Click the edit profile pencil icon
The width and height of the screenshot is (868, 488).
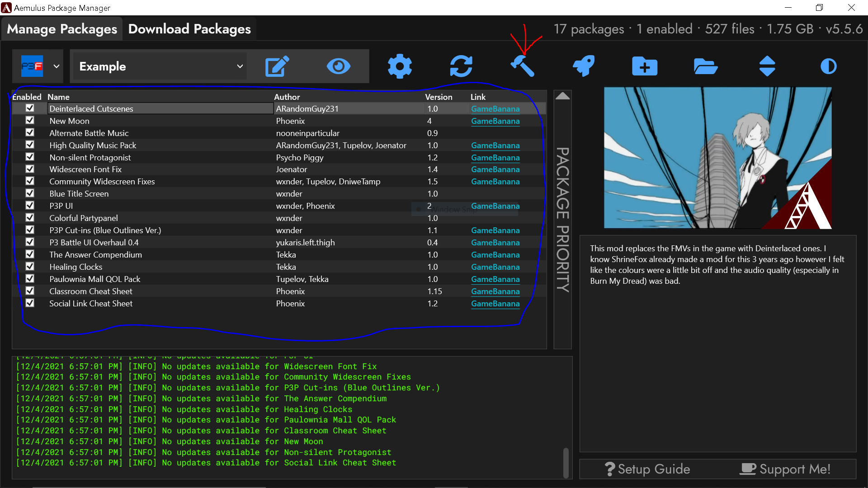(275, 66)
